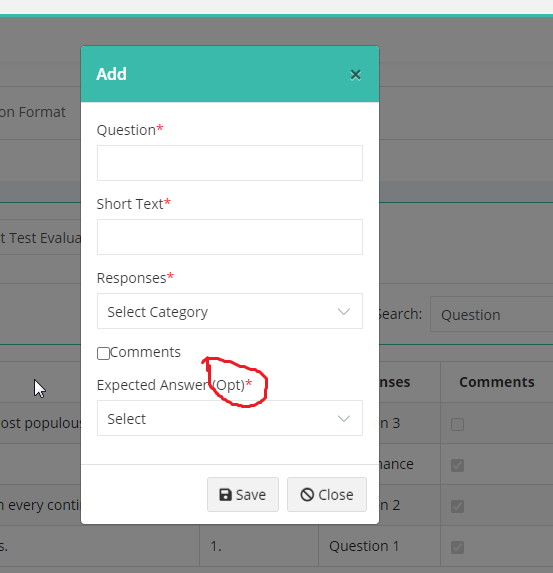Screen dimensions: 553x573
Task: Focus the Short Text input field
Action: [230, 237]
